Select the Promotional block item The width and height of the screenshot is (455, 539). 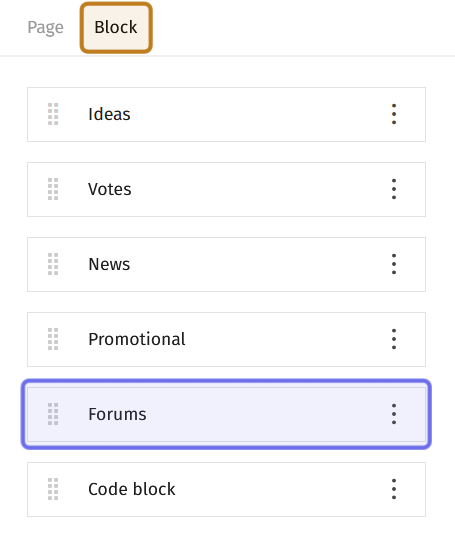[226, 339]
